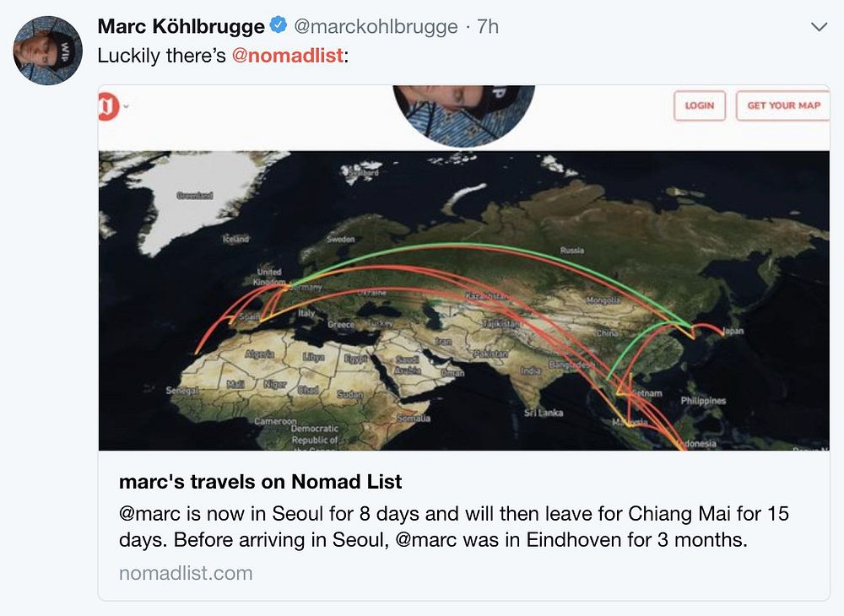Click the Japan label on map
This screenshot has height=616, width=844.
[733, 331]
